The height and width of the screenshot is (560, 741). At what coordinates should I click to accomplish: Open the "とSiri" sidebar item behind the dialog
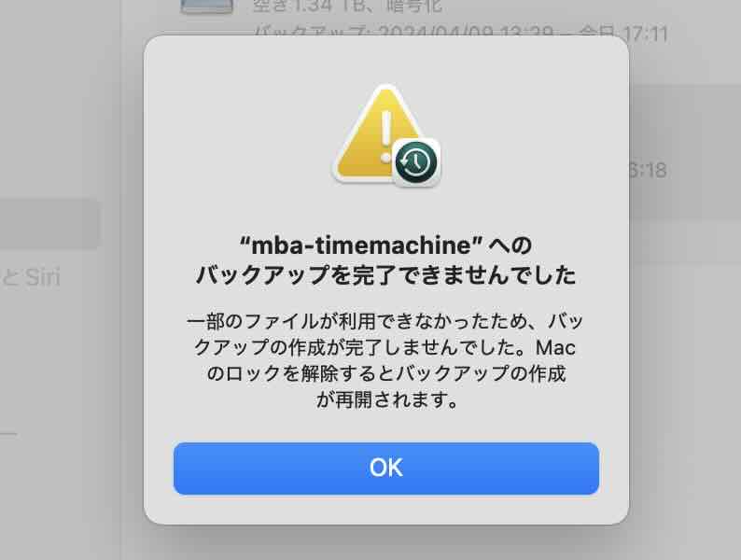pyautogui.click(x=31, y=277)
